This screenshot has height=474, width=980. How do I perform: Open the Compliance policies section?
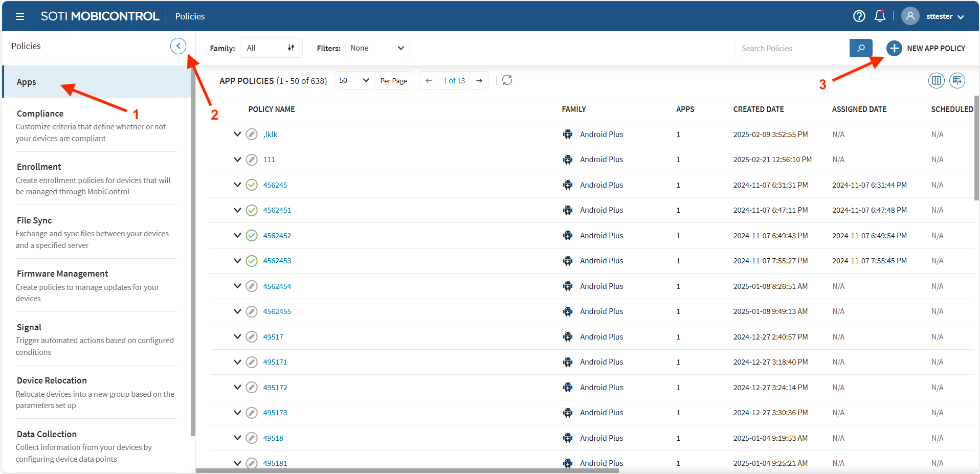tap(40, 114)
